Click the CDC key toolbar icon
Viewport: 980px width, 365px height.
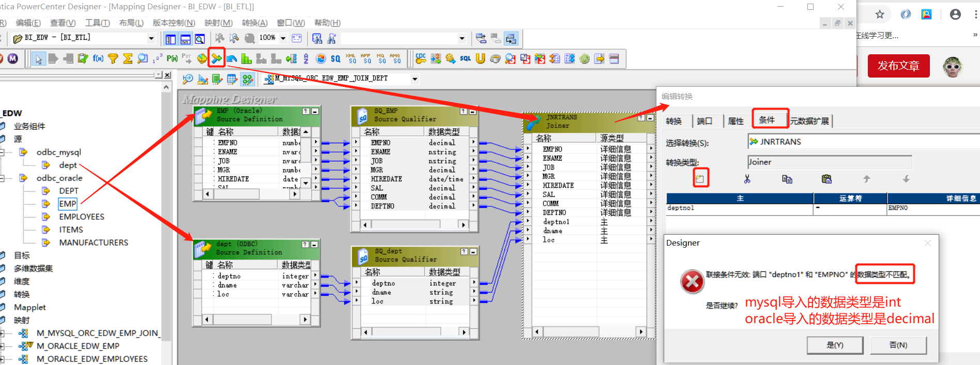(x=421, y=58)
